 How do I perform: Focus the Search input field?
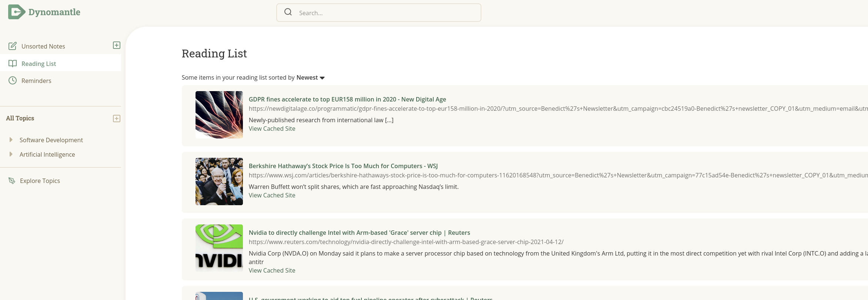379,13
